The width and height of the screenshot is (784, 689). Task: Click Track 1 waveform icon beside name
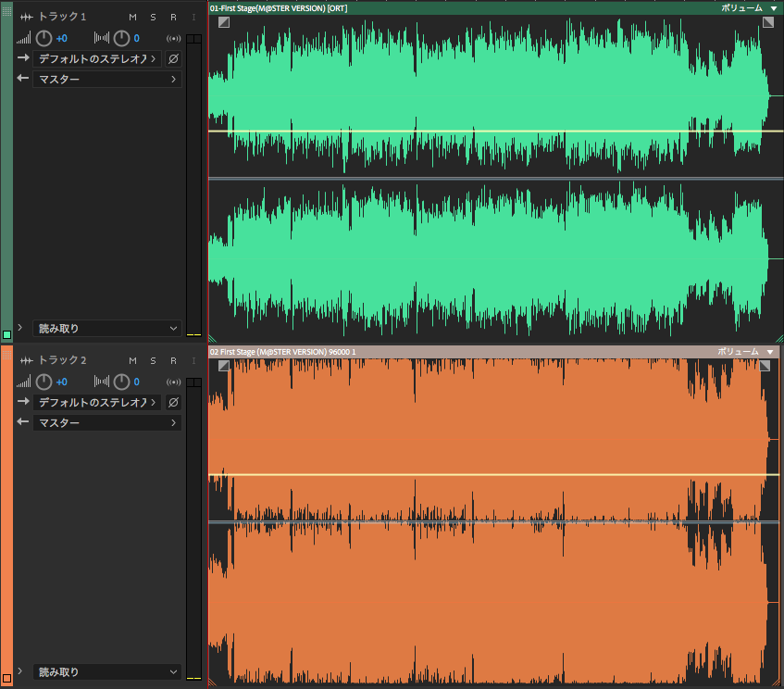[x=27, y=17]
